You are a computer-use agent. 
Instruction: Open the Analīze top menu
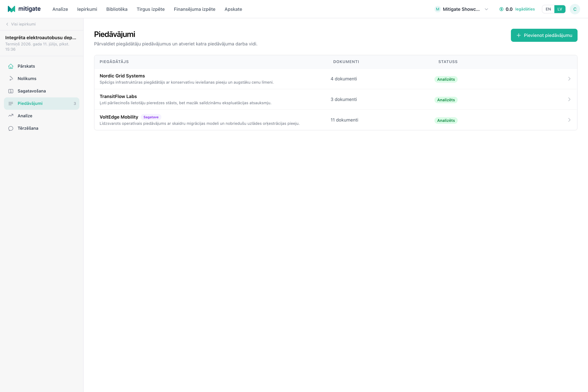(x=60, y=9)
